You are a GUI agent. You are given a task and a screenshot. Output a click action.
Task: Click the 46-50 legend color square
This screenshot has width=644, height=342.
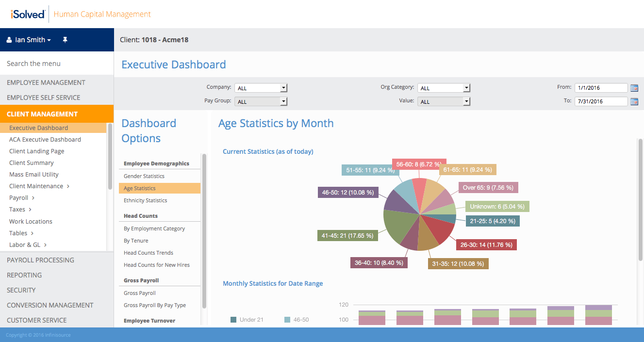point(287,320)
